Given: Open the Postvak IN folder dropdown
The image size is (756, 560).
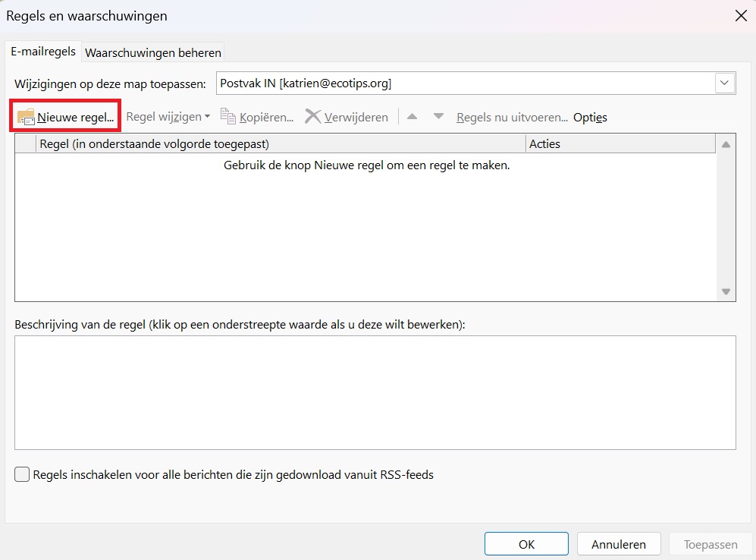Looking at the screenshot, I should point(725,83).
